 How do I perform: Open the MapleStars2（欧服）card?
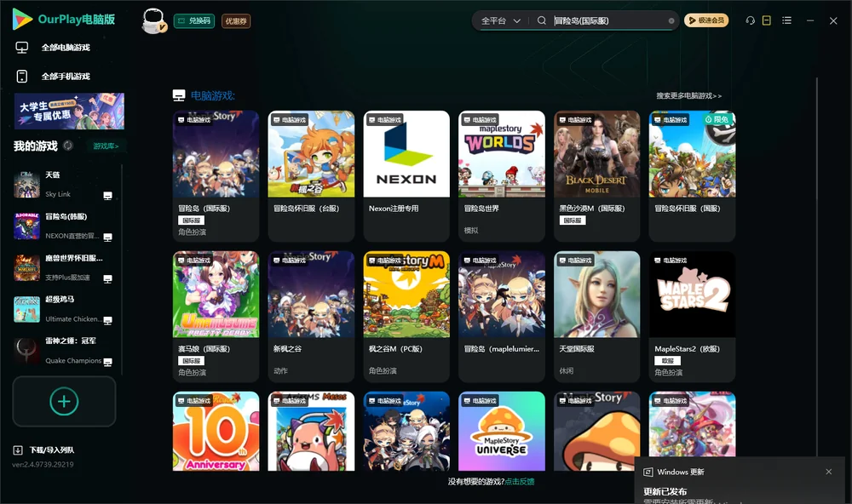692,317
